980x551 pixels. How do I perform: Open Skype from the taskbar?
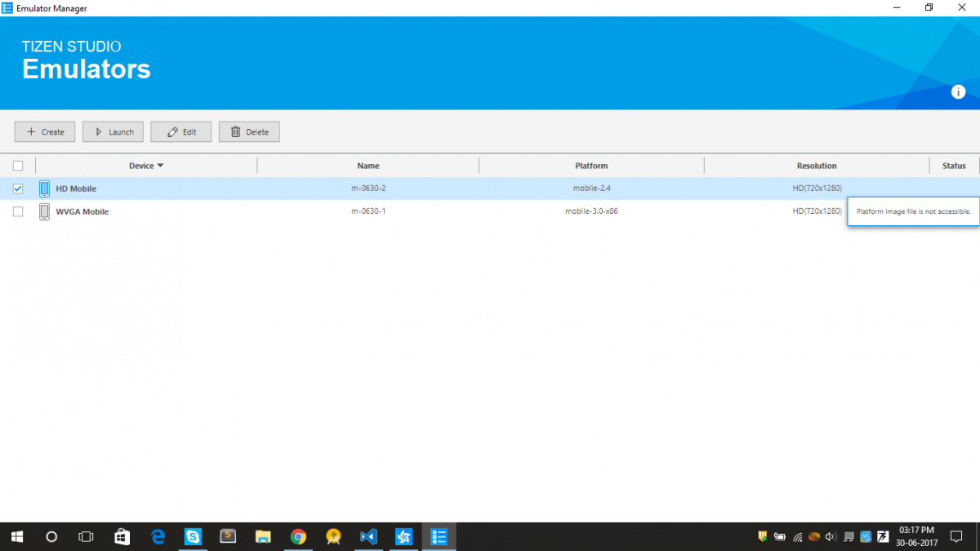point(193,536)
